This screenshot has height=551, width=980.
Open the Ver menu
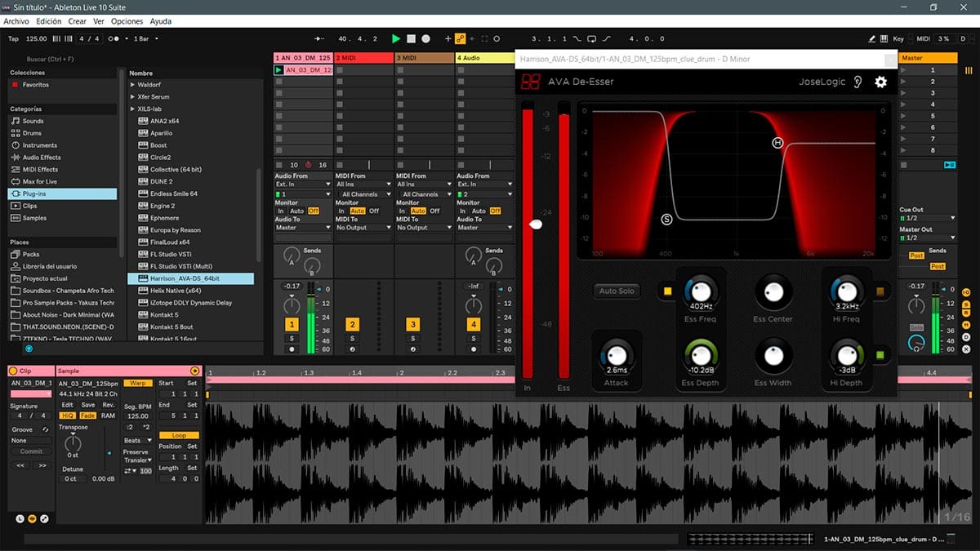(99, 21)
